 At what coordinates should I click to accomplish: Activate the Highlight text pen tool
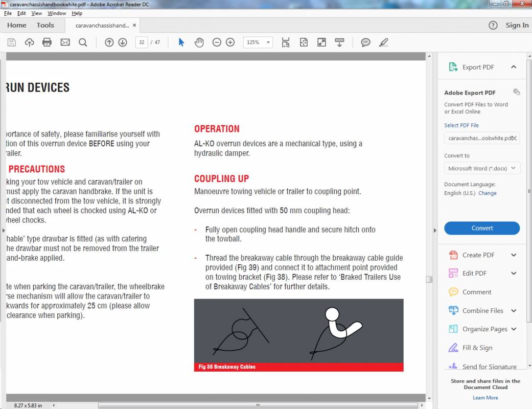click(x=384, y=42)
